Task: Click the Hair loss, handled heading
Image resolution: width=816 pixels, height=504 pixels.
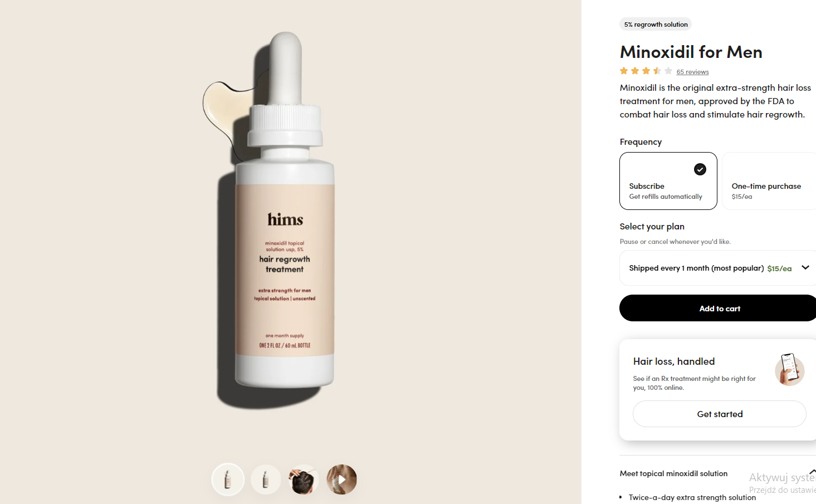Action: 674,361
